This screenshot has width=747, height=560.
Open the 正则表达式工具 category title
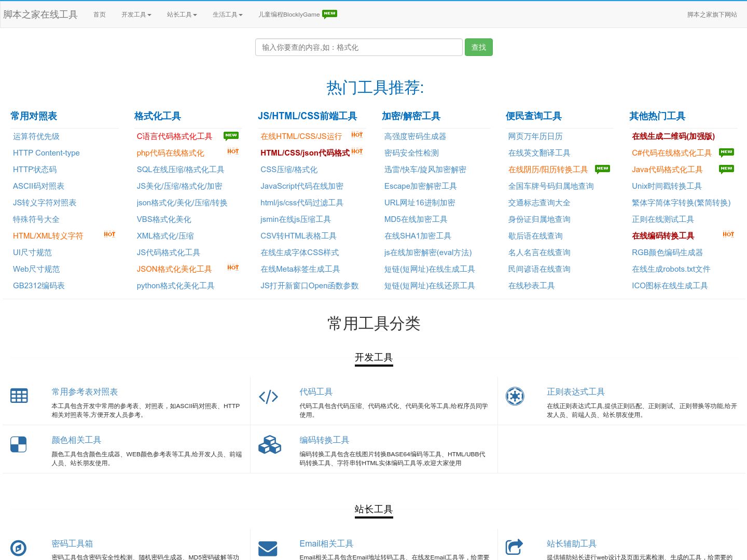[x=576, y=392]
